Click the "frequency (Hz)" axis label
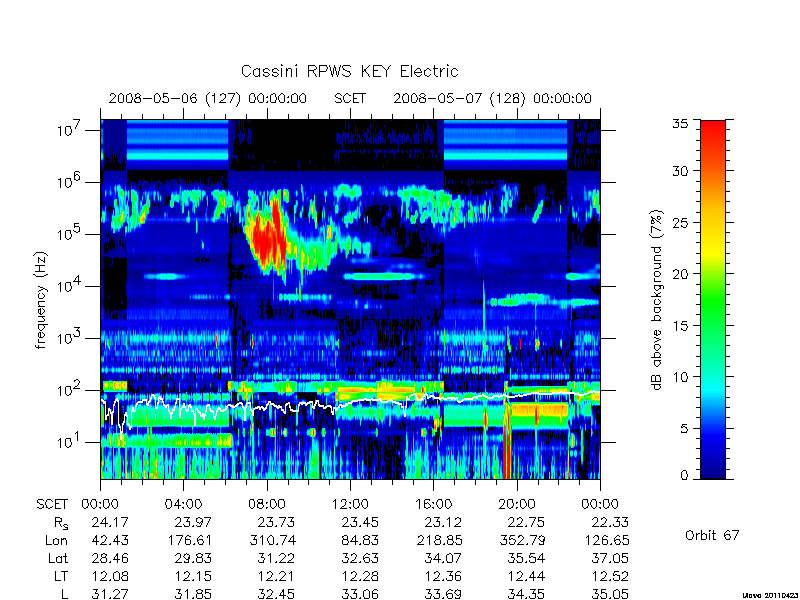Screen dimensions: 800x600 click(x=41, y=301)
